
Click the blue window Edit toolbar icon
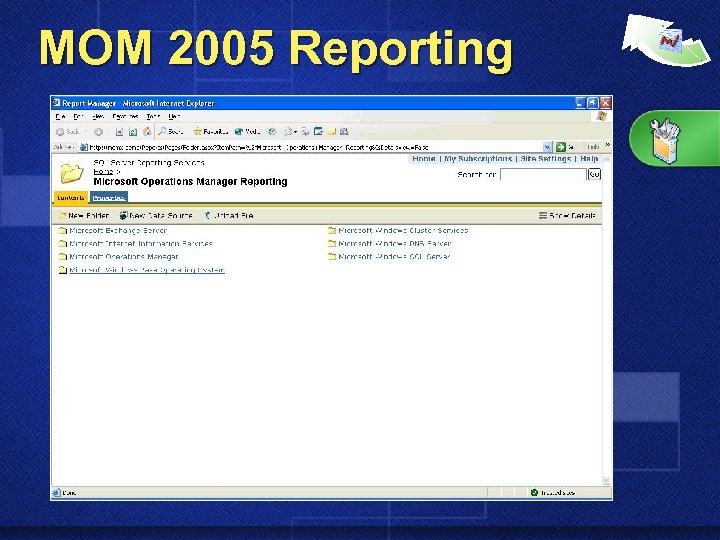[x=318, y=132]
